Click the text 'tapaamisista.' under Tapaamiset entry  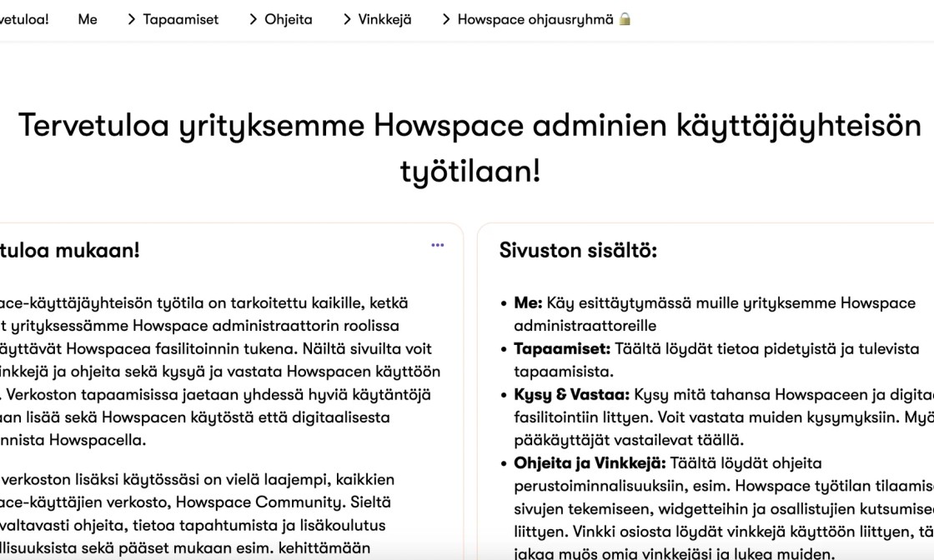coord(564,372)
